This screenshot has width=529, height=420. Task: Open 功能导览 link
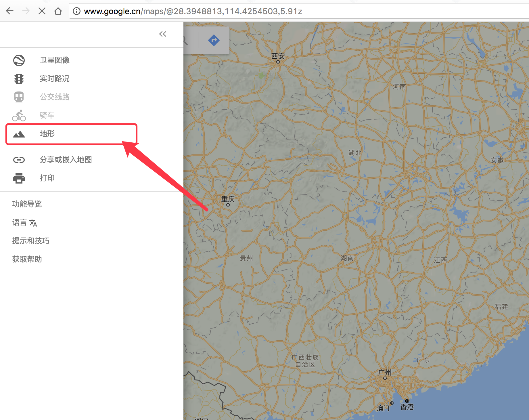pos(27,204)
